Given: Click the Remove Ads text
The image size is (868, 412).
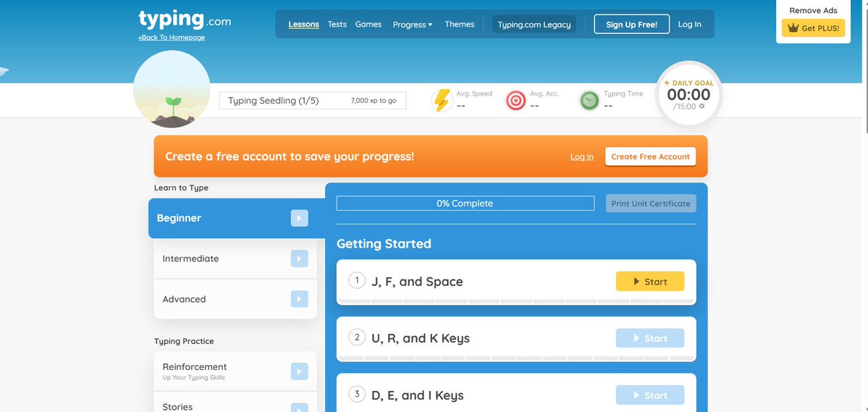Looking at the screenshot, I should click(813, 11).
